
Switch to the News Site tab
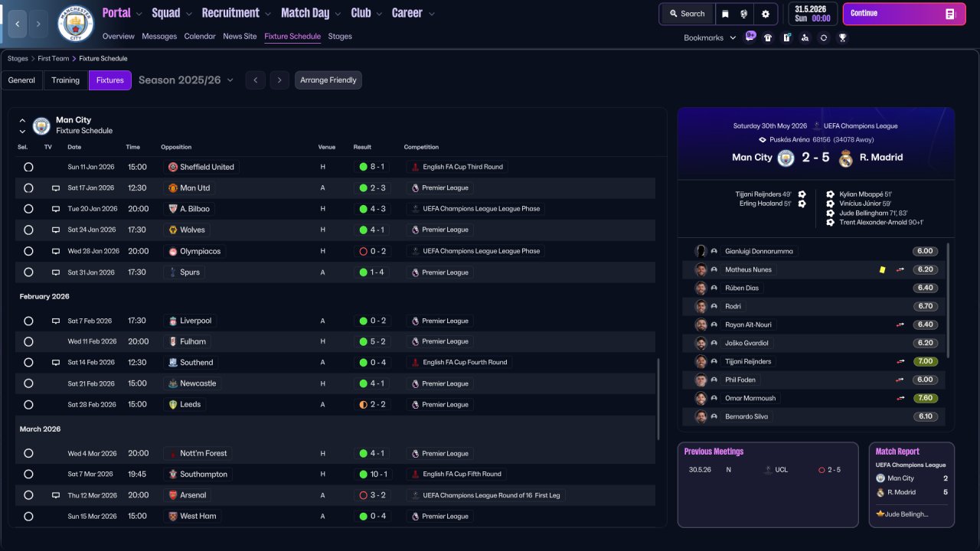click(x=240, y=36)
